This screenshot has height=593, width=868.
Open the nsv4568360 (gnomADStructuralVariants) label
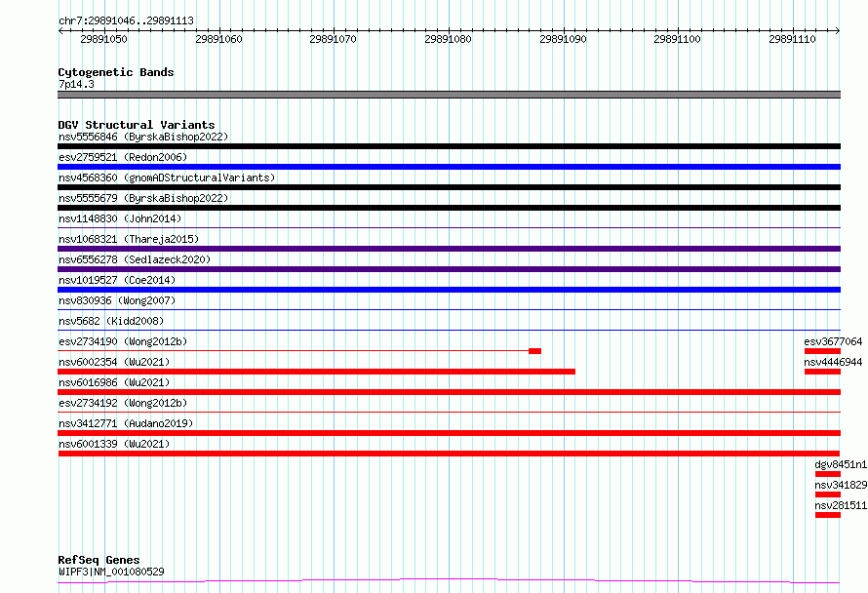tap(167, 178)
